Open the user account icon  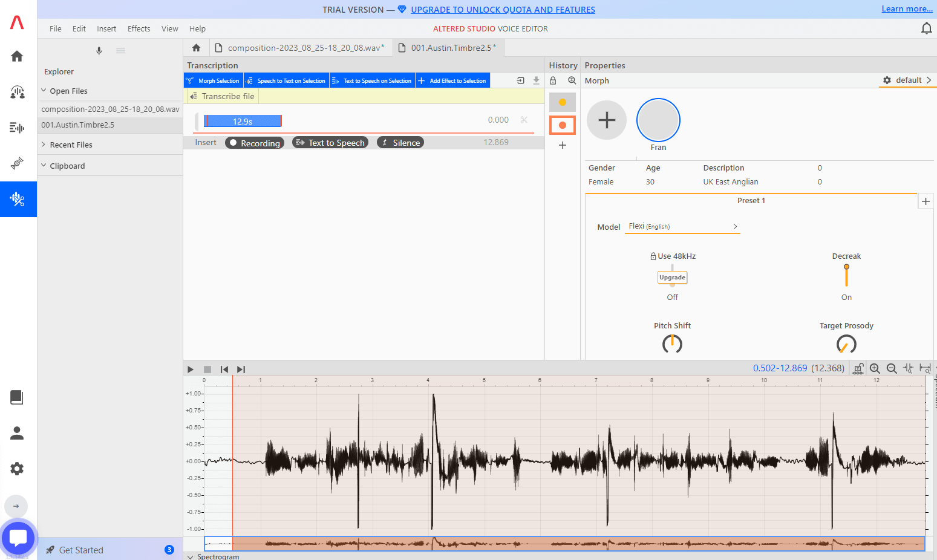[17, 433]
